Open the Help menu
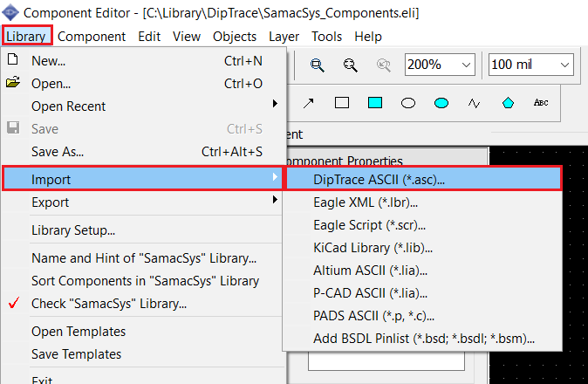The height and width of the screenshot is (384, 588). 368,36
